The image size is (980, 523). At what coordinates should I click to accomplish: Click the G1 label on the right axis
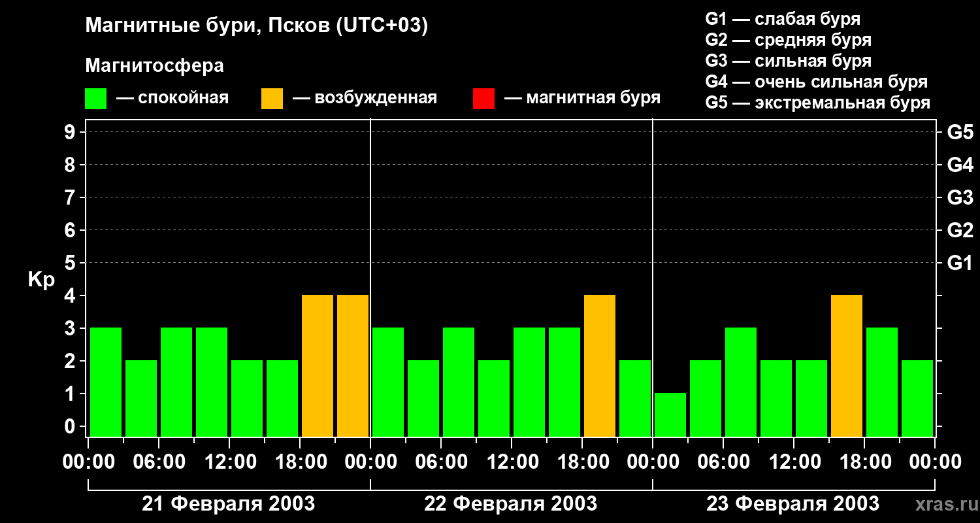pos(960,263)
